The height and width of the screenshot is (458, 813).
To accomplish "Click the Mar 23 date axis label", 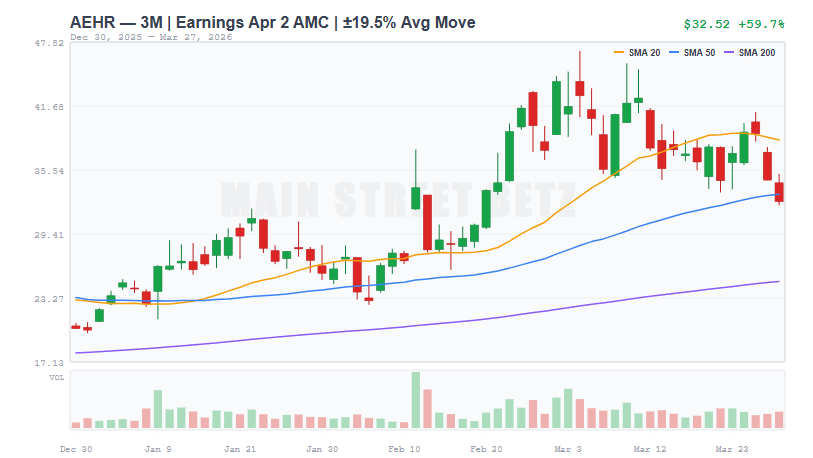I will coord(732,449).
